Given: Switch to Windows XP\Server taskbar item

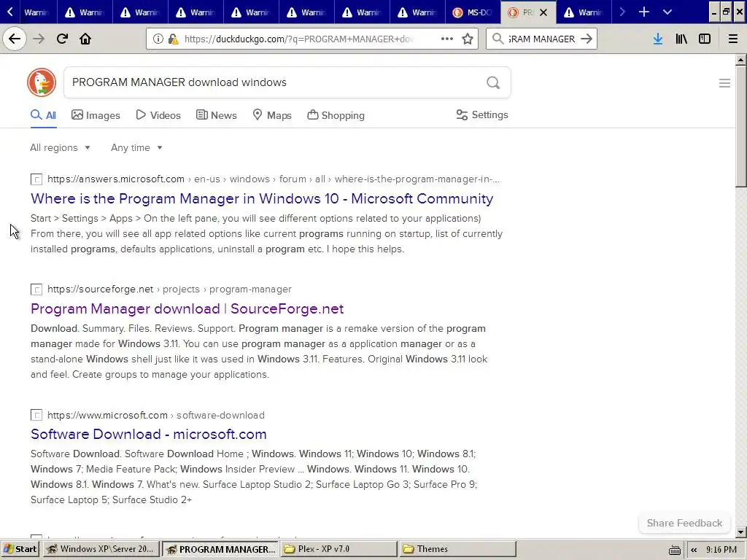Looking at the screenshot, I should 101,549.
